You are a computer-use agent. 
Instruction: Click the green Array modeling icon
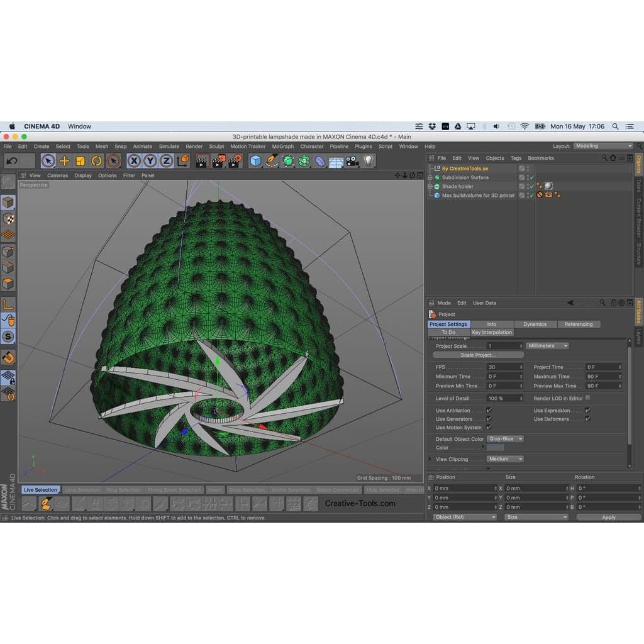(x=304, y=160)
